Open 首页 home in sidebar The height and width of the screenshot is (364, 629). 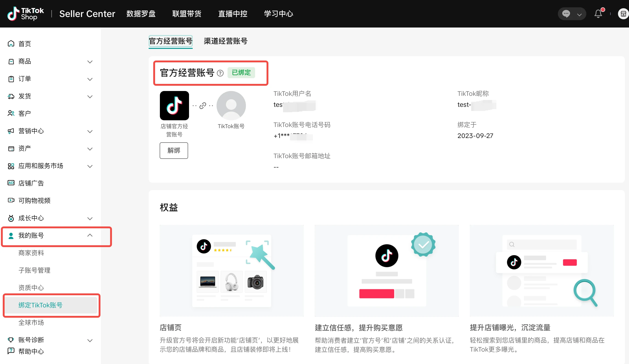coord(25,44)
